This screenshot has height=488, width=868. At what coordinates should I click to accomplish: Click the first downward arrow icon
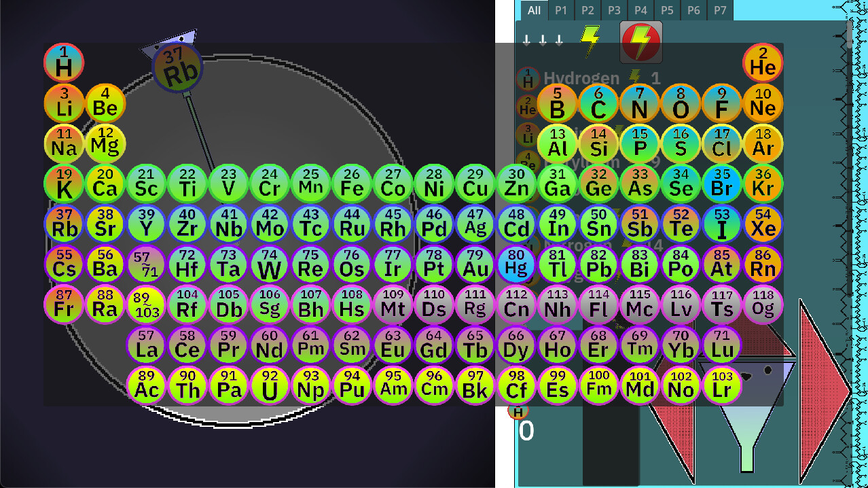pos(525,41)
